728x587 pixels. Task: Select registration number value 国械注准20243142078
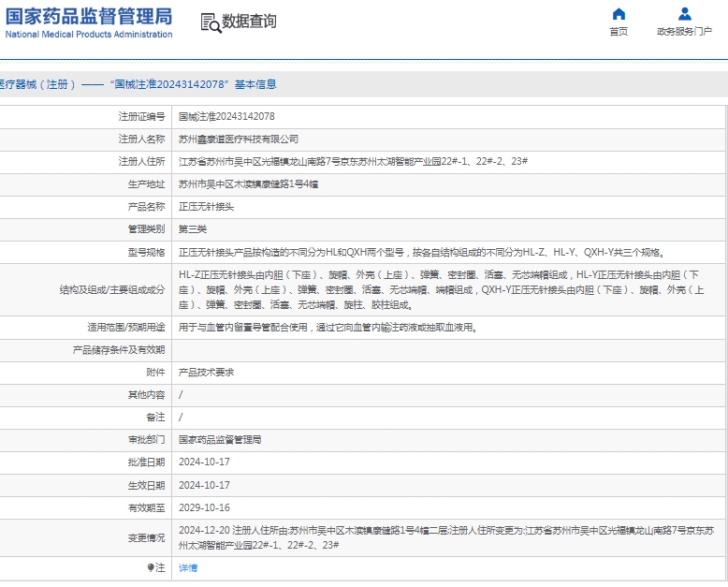click(226, 117)
